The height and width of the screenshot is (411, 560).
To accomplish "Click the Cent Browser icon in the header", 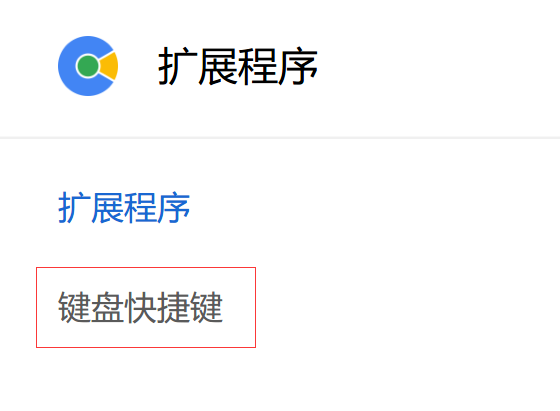I will 88,66.
